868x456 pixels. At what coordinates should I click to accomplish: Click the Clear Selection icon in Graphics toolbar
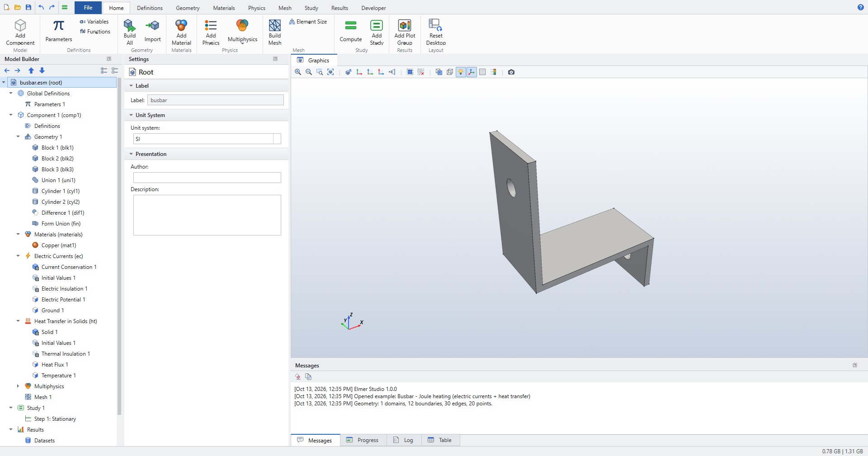point(421,72)
